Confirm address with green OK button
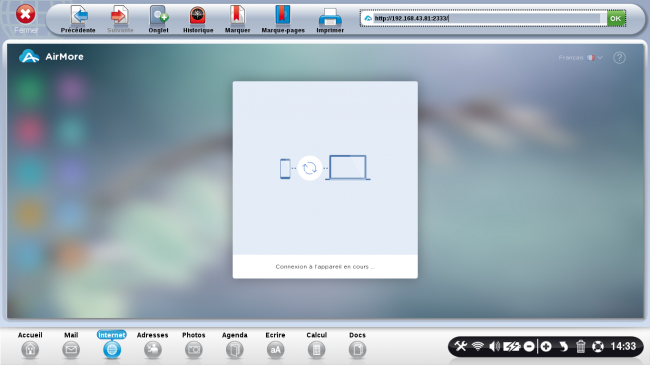The image size is (650, 365). pyautogui.click(x=616, y=18)
